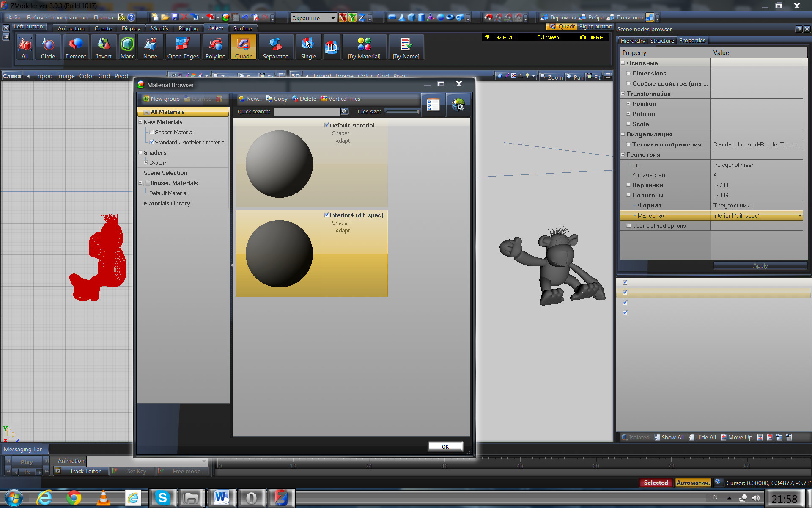This screenshot has height=508, width=812.
Task: Select the Circle selection tool
Action: (48, 47)
